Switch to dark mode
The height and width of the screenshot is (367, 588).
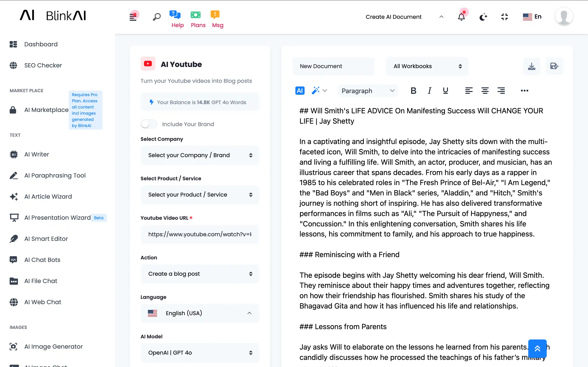[x=483, y=17]
